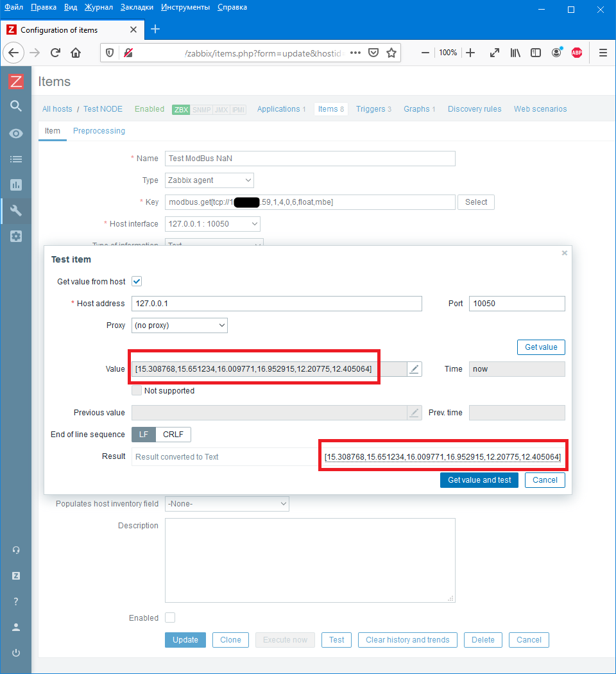616x674 pixels.
Task: Open the Firefox hamburger menu
Action: pyautogui.click(x=603, y=53)
